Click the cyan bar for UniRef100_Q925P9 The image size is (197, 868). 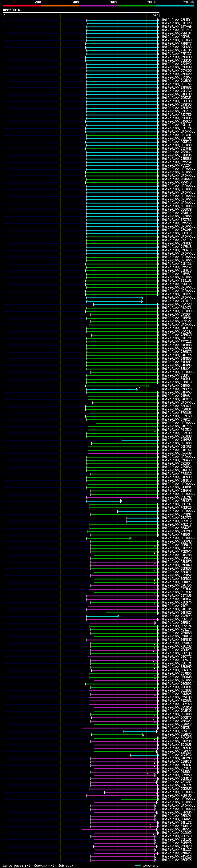103,616
